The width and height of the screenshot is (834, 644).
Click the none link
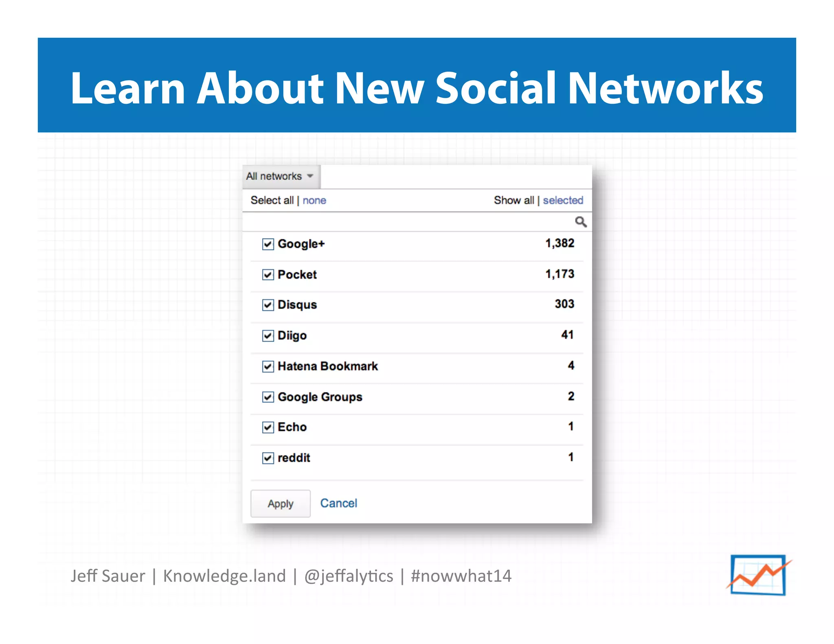pyautogui.click(x=314, y=200)
